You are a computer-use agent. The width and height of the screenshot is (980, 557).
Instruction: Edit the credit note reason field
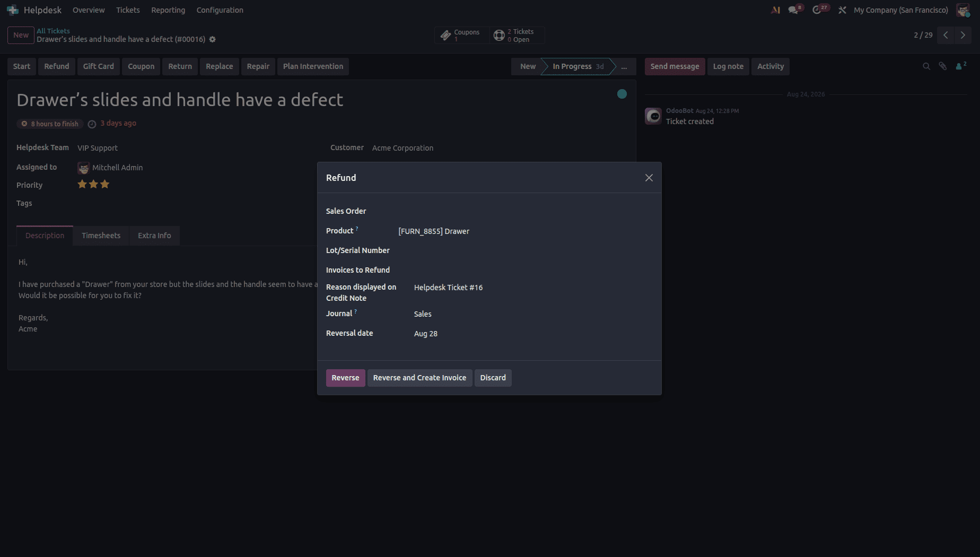(533, 288)
